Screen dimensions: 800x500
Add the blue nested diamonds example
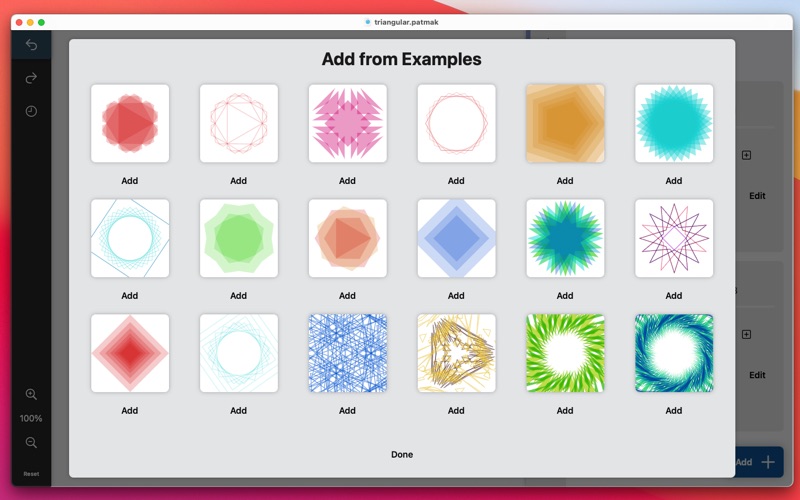pos(456,295)
